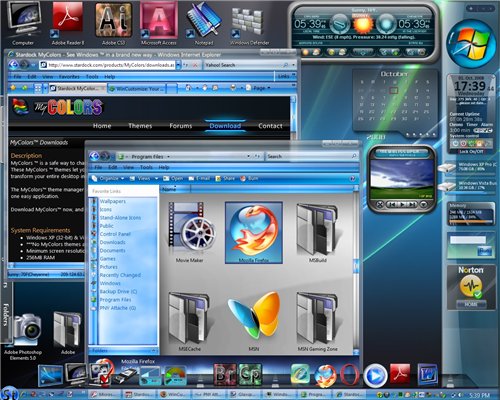
Task: Open the Notepad desktop shortcut
Action: tap(203, 22)
